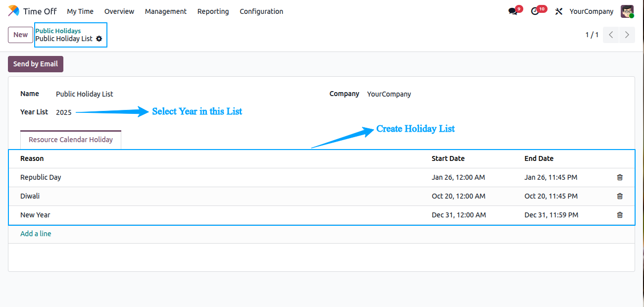Open the Year List 2025 dropdown
The height and width of the screenshot is (307, 644).
click(64, 112)
